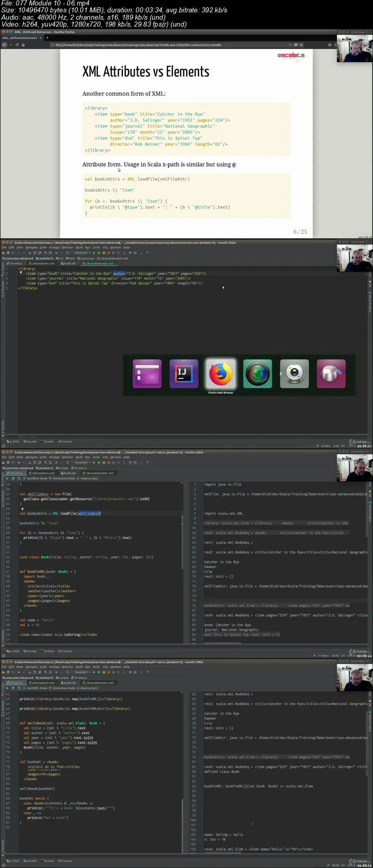Run worksheet arrow in the booksAttrs IntelliJ window

click(x=7, y=478)
